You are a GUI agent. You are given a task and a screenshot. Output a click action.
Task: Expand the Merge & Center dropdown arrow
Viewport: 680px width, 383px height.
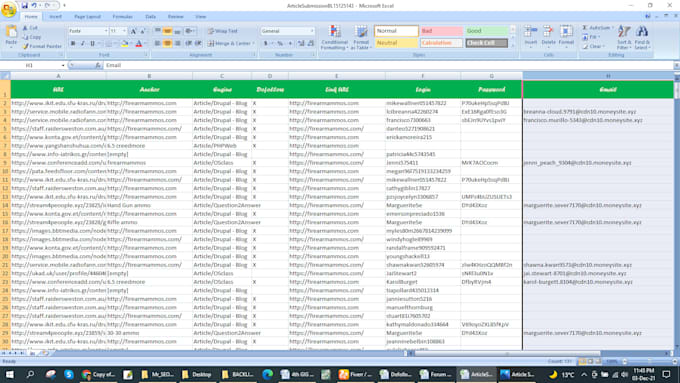[253, 43]
